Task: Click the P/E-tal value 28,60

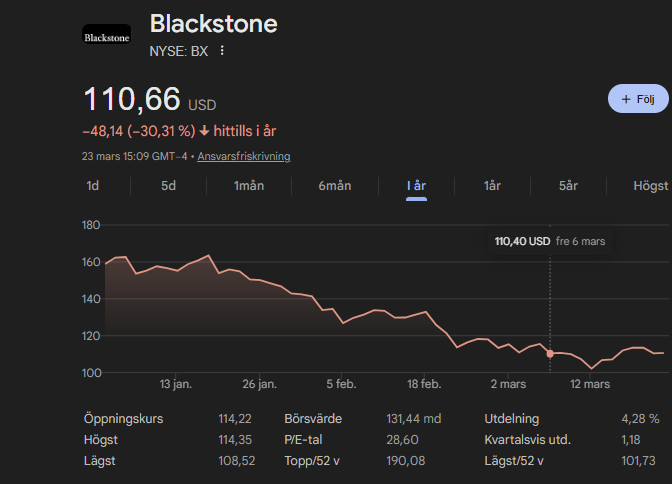Action: pos(402,440)
